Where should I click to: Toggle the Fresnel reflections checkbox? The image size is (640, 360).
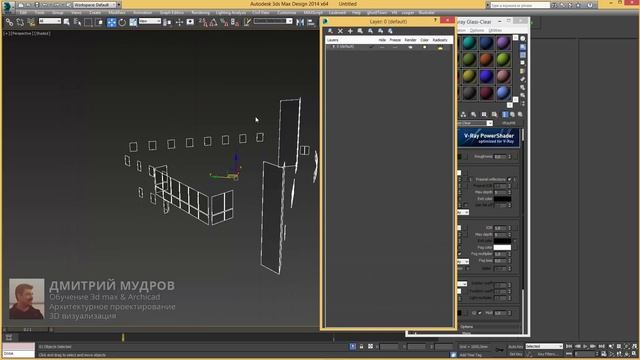pos(509,179)
